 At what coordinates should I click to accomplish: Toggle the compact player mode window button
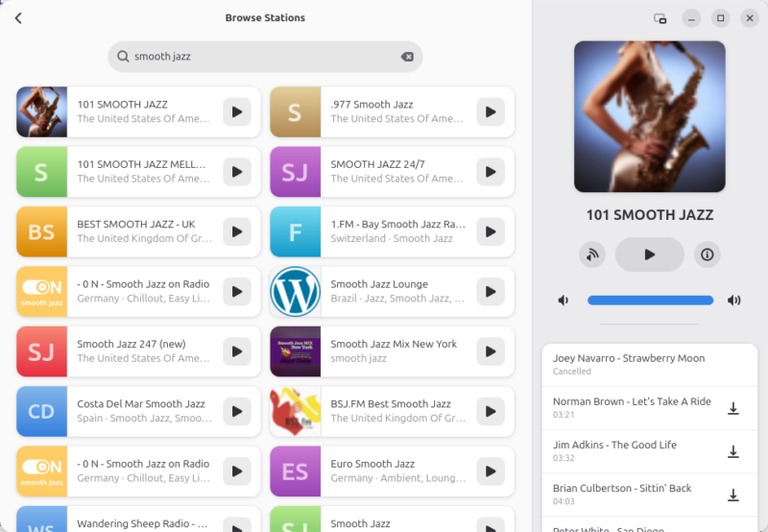(x=660, y=18)
